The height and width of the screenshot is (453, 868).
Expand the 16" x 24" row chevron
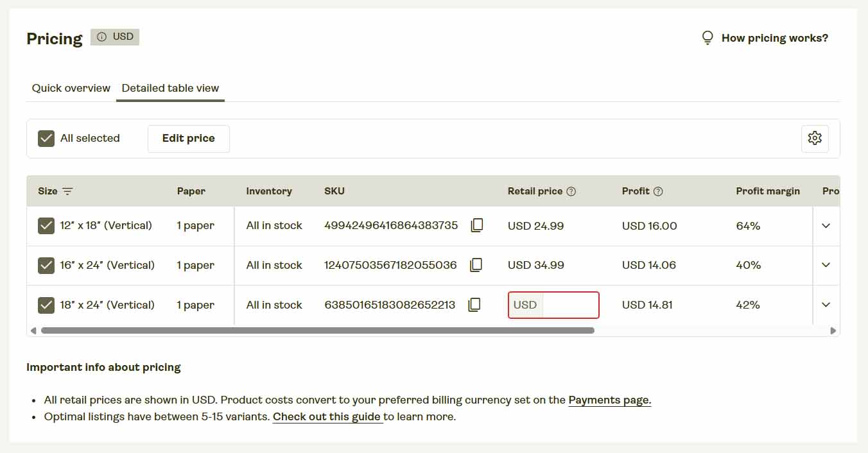[826, 265]
